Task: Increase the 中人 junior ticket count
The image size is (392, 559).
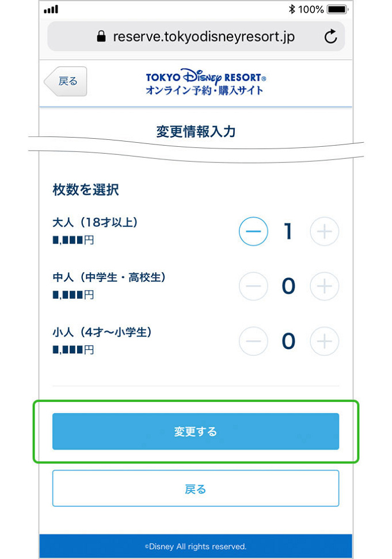Action: (x=325, y=286)
